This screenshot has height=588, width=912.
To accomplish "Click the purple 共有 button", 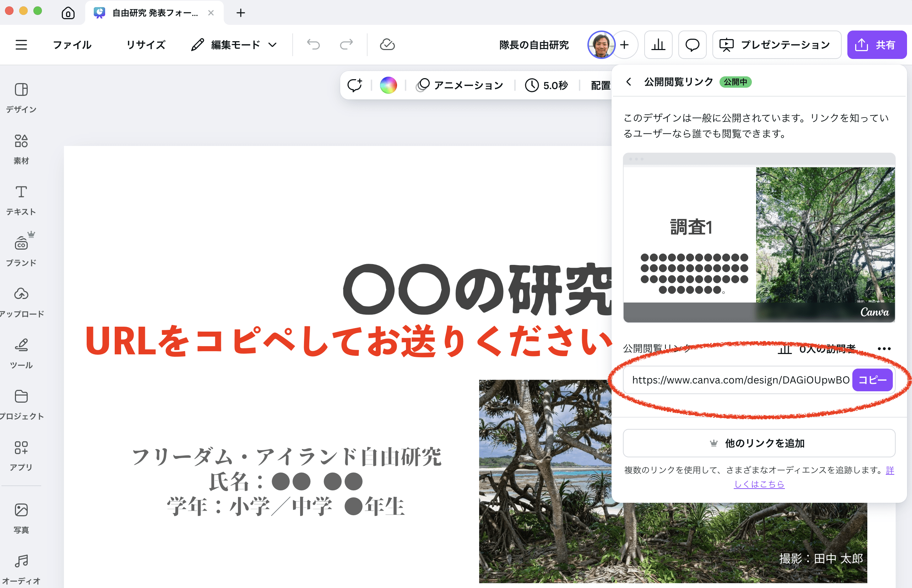I will point(876,45).
